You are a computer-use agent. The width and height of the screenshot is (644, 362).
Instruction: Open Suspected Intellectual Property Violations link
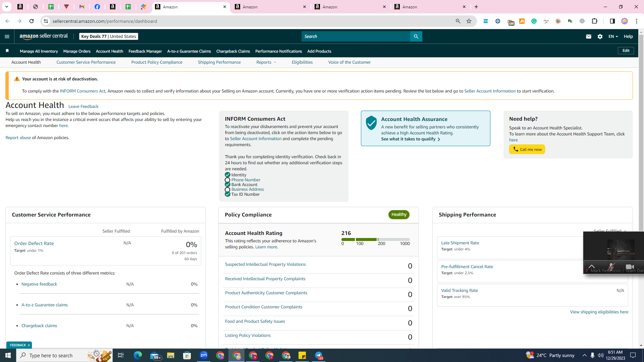pos(265,264)
